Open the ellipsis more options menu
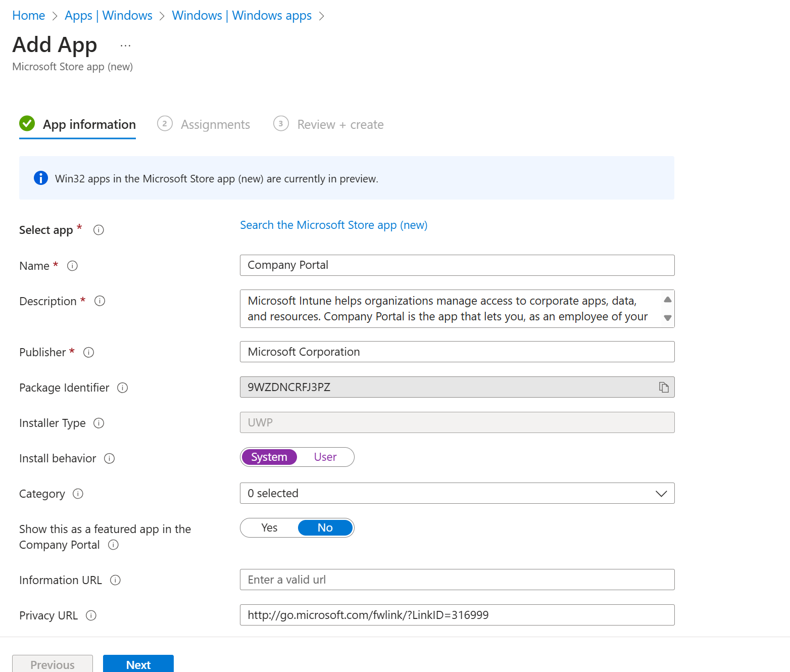This screenshot has height=672, width=790. click(x=125, y=45)
